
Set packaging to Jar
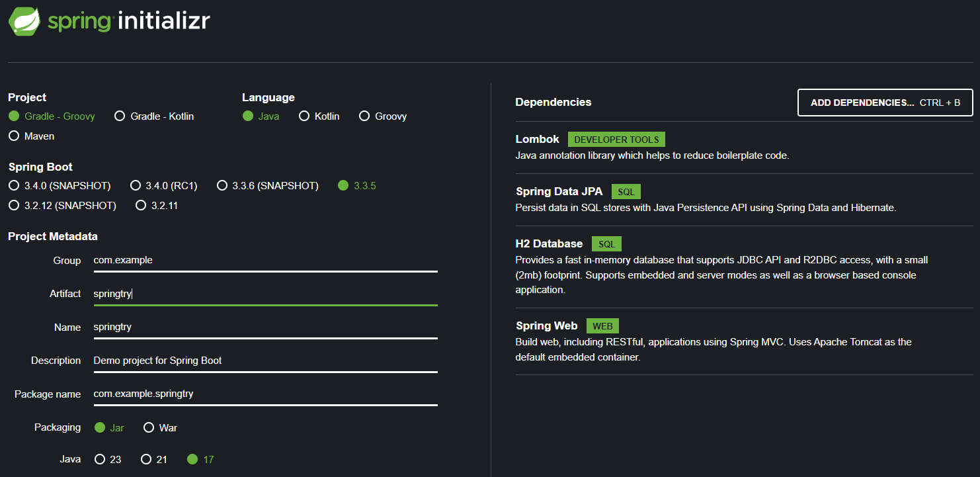(x=109, y=428)
